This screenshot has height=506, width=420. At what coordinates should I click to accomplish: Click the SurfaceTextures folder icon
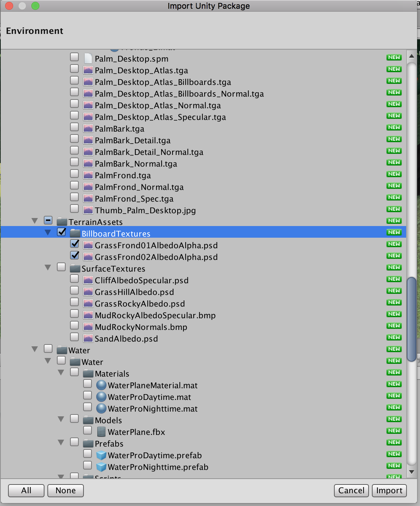coord(75,268)
